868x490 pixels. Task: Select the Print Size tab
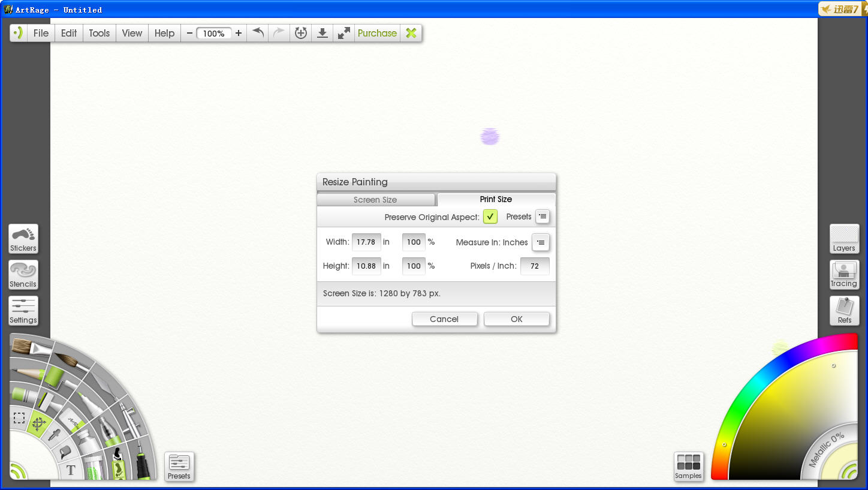(x=496, y=199)
